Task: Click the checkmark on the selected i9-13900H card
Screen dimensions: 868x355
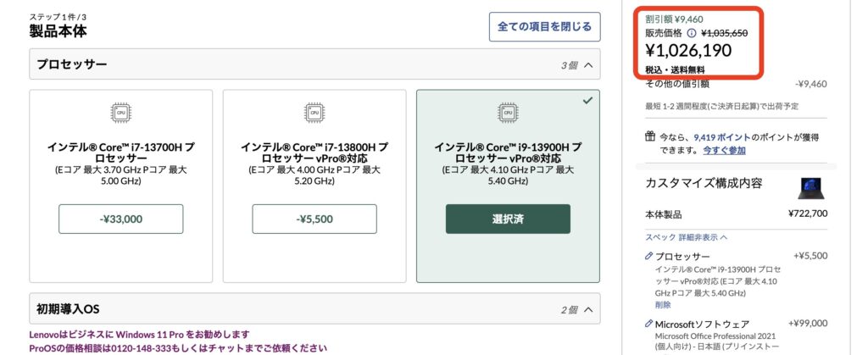Action: pos(588,100)
